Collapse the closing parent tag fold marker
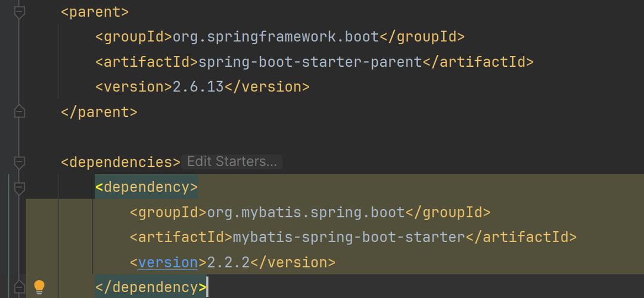 point(19,112)
